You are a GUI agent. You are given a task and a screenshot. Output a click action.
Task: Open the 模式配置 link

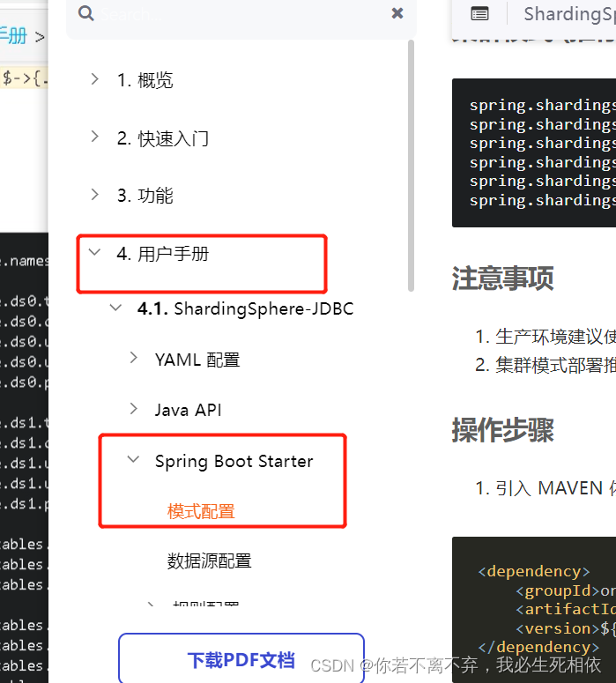201,511
